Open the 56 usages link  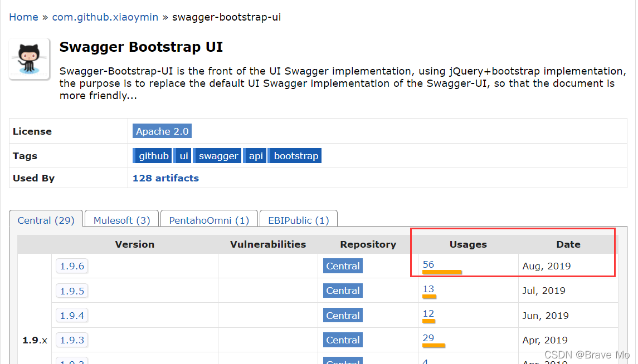tap(428, 264)
